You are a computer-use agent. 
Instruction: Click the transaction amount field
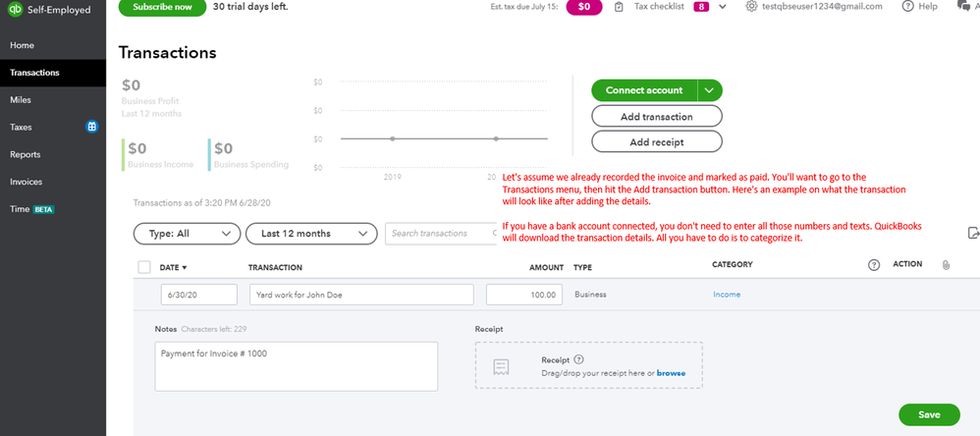[x=525, y=295]
